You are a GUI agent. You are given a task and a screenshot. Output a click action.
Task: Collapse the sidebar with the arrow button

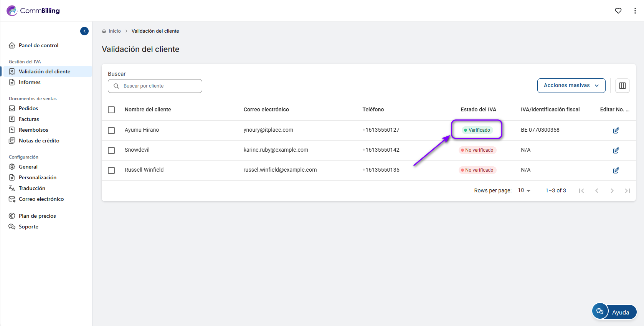tap(84, 31)
